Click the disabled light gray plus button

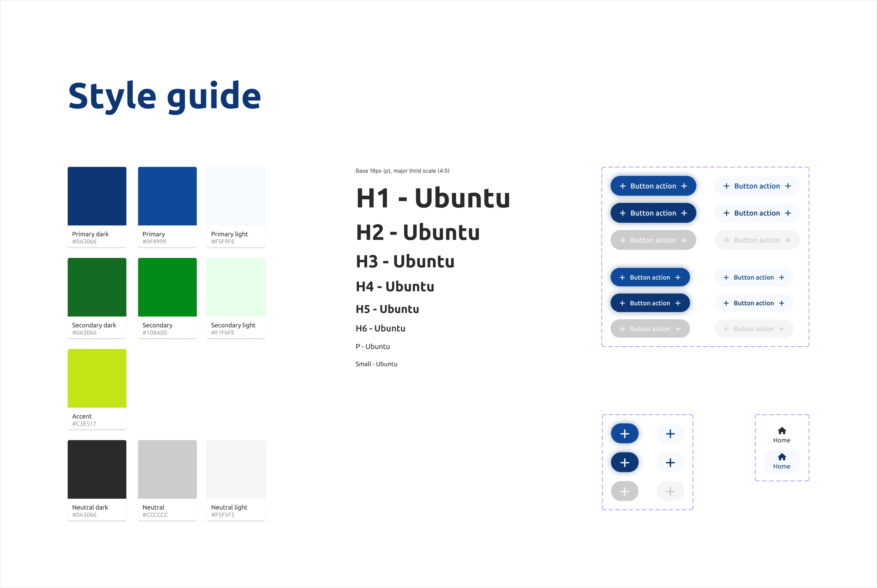point(670,491)
